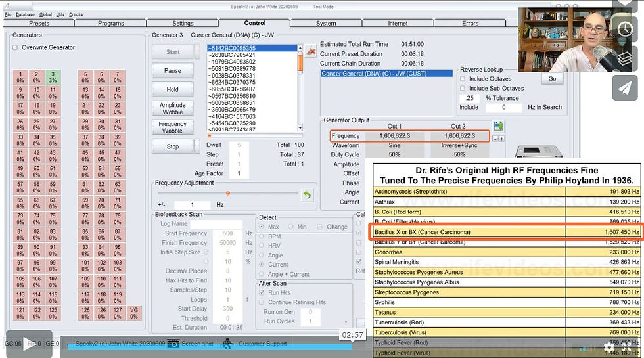Enable the Include Sub-Octaves checkbox
Image resolution: width=644 pixels, height=358 pixels.
(x=463, y=88)
